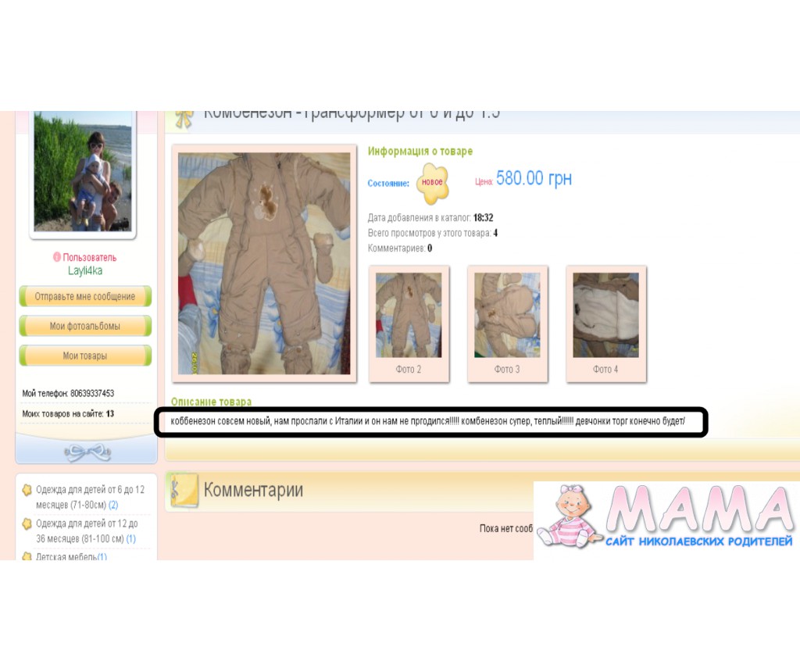The height and width of the screenshot is (672, 800).
Task: Click star icon beside 12 до 36 месяцев category
Action: click(27, 524)
